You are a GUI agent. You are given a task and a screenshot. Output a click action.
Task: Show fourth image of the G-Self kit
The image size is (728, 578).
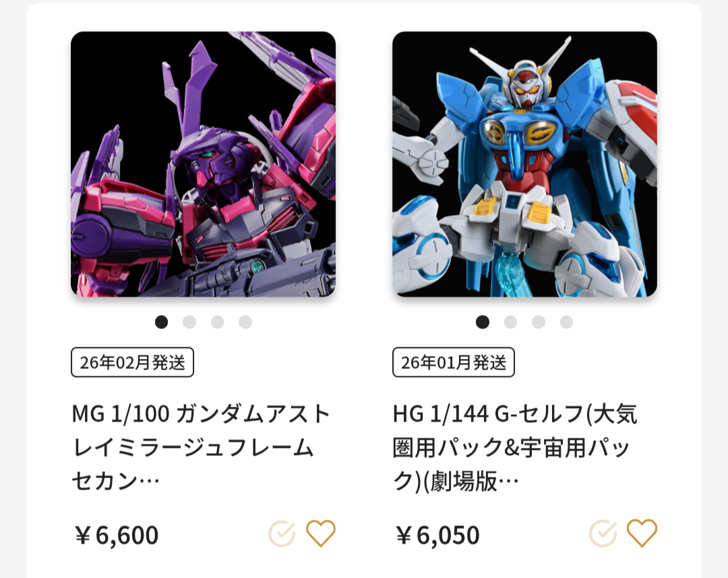point(566,322)
